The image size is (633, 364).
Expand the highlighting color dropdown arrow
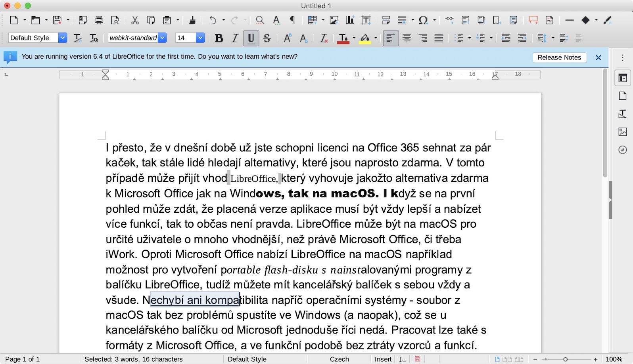coord(376,38)
